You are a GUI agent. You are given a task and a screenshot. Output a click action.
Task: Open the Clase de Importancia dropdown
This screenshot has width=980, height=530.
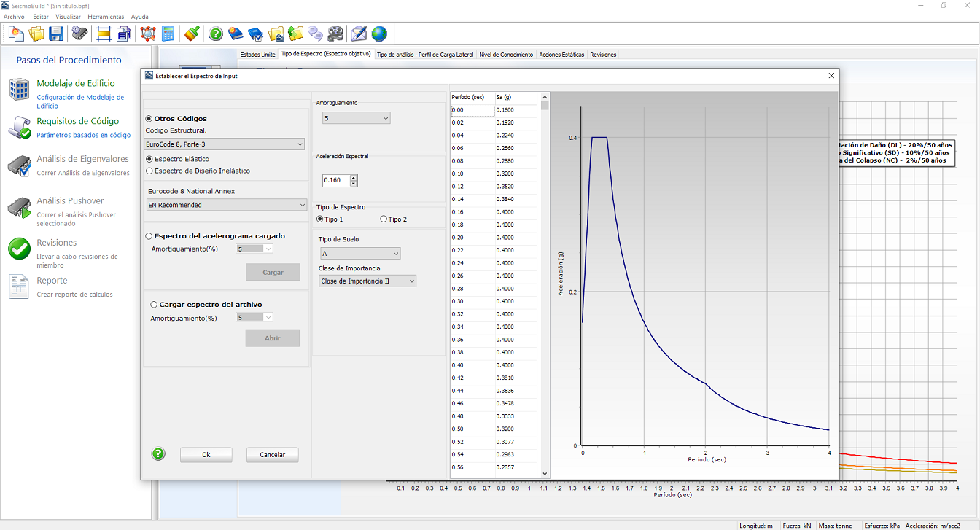click(367, 281)
